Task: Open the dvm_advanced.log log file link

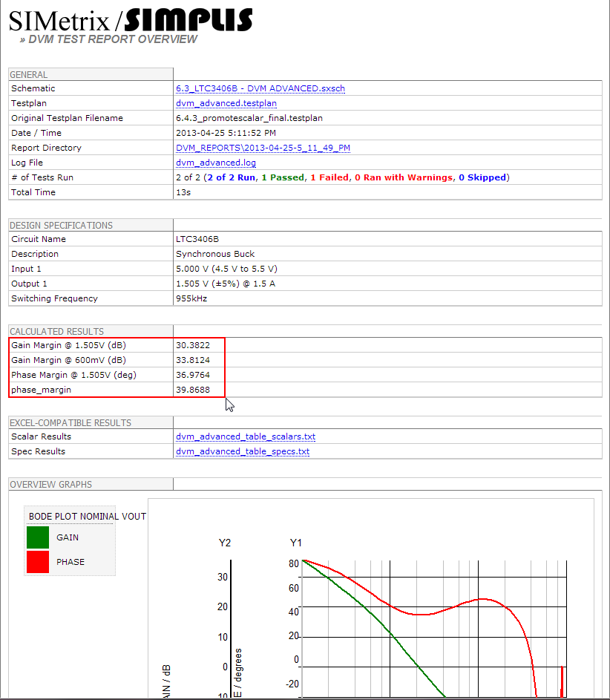Action: coord(216,163)
